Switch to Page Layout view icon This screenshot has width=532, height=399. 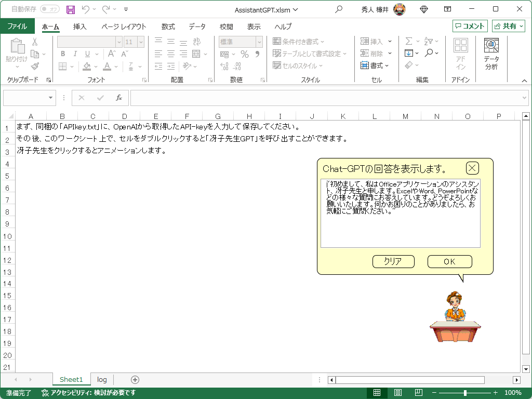pos(397,393)
